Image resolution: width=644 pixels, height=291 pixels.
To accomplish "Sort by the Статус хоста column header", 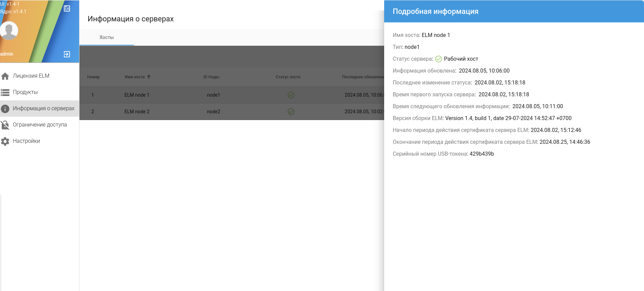I will pos(288,77).
